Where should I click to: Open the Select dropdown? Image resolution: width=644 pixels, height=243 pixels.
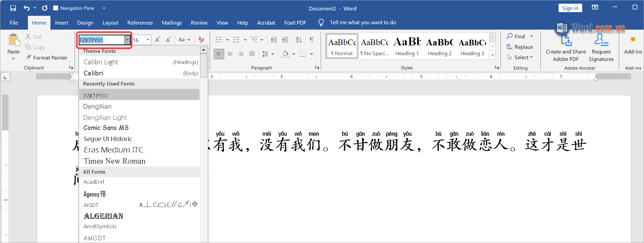(x=520, y=58)
